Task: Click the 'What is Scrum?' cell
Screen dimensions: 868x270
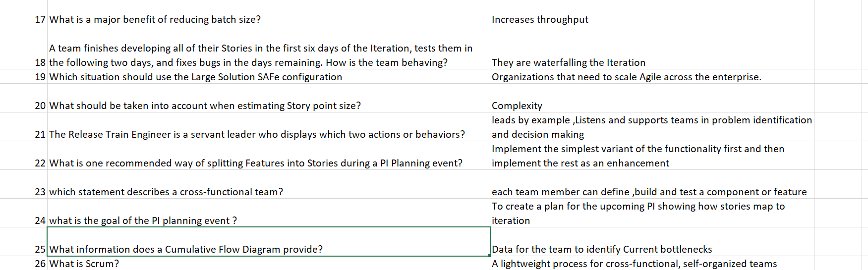Action: (268, 263)
